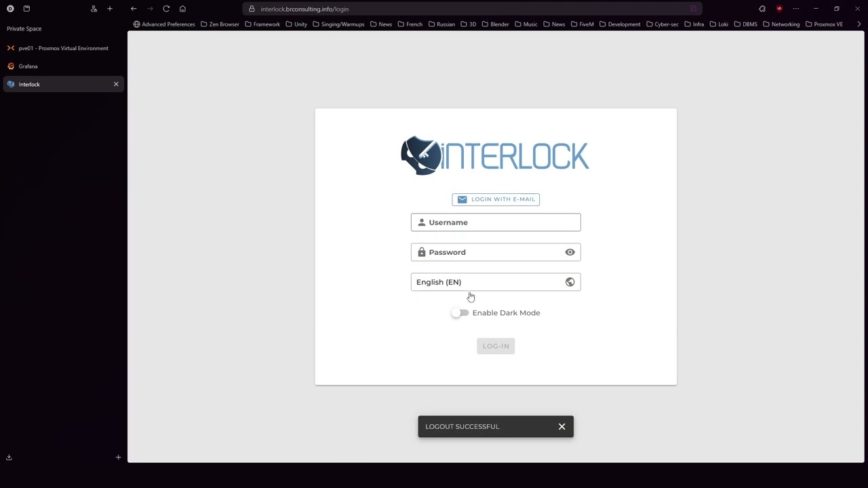Toggle the sidebar panel icon

pos(26,9)
